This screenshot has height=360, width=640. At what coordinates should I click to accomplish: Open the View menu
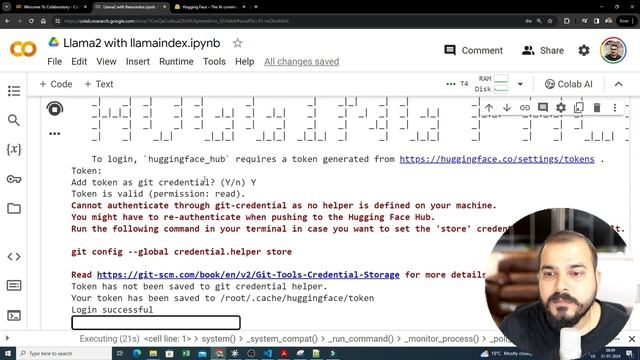point(106,62)
